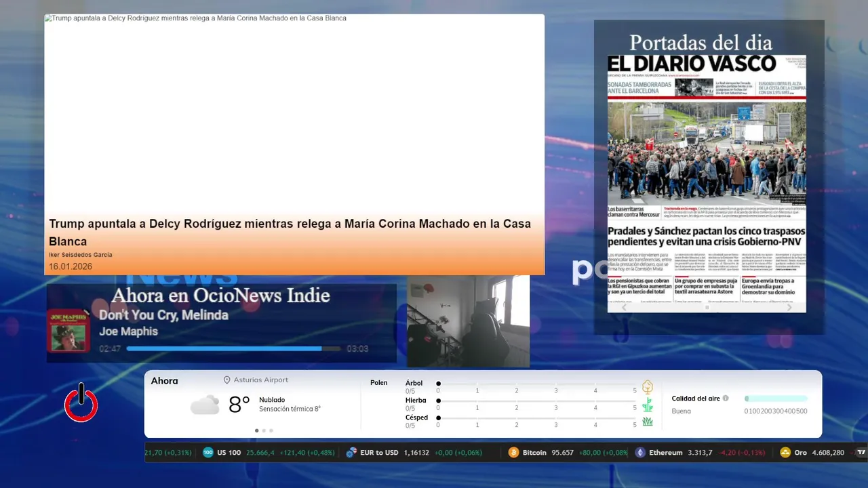Viewport: 868px width, 488px height.
Task: Click the info icon beside Calidad del aire
Action: 726,399
